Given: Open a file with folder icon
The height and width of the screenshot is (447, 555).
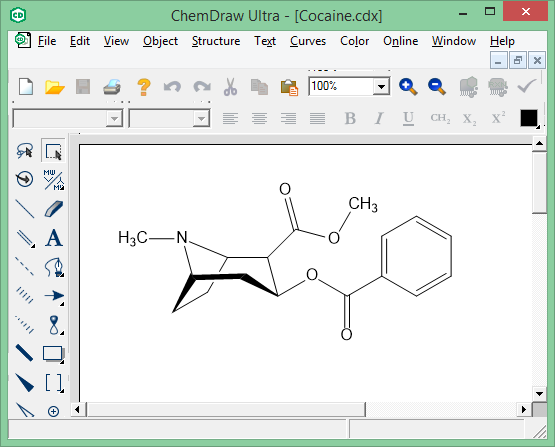Looking at the screenshot, I should point(55,87).
